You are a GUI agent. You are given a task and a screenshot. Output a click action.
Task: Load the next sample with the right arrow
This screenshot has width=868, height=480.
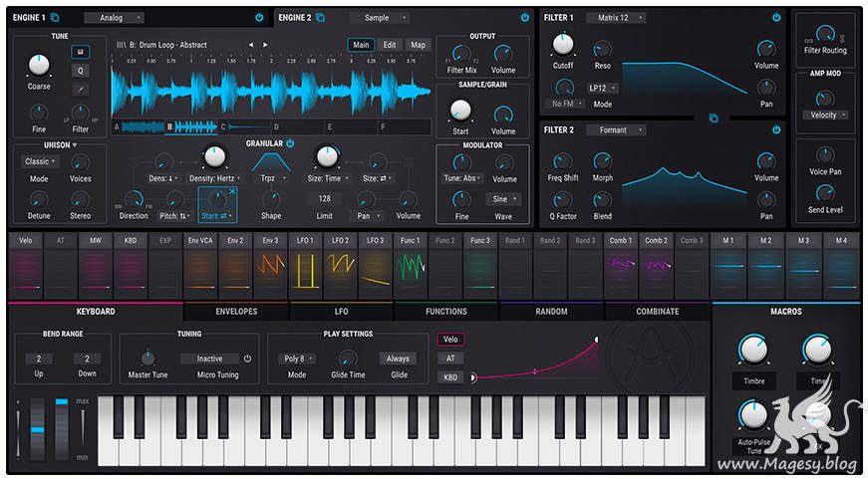click(x=266, y=45)
